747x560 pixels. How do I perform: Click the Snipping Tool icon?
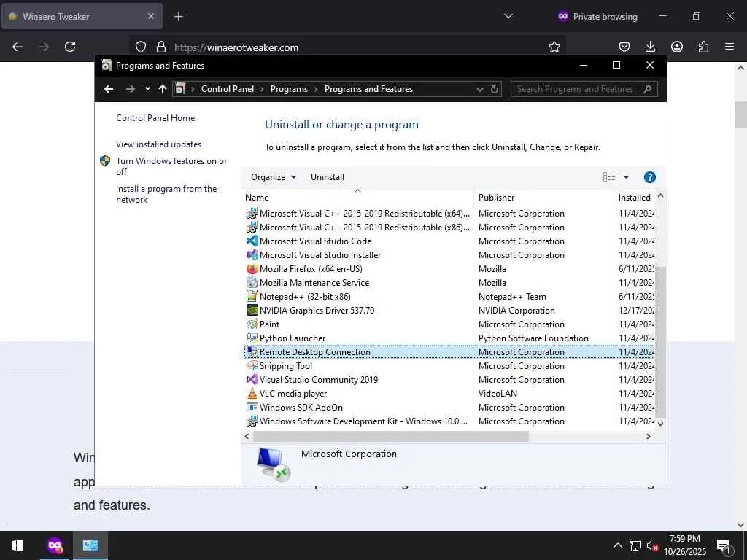tap(252, 366)
